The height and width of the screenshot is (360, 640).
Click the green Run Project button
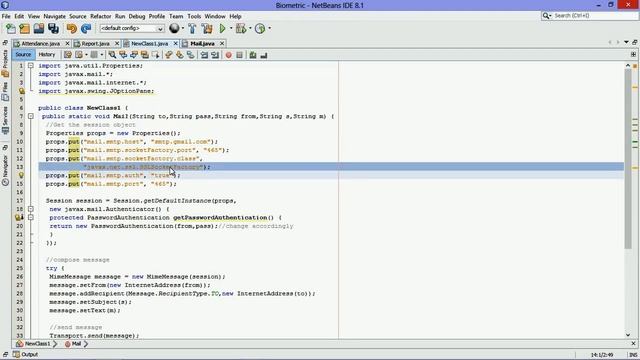click(222, 29)
